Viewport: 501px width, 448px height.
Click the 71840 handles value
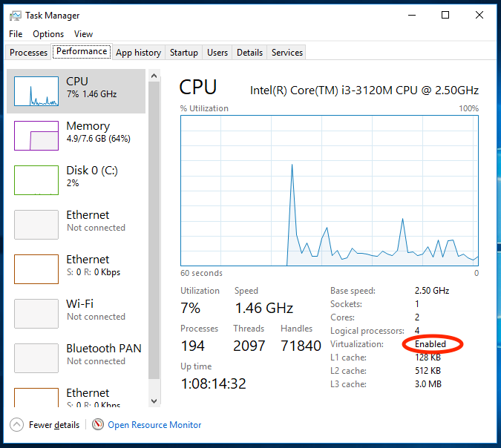click(301, 346)
